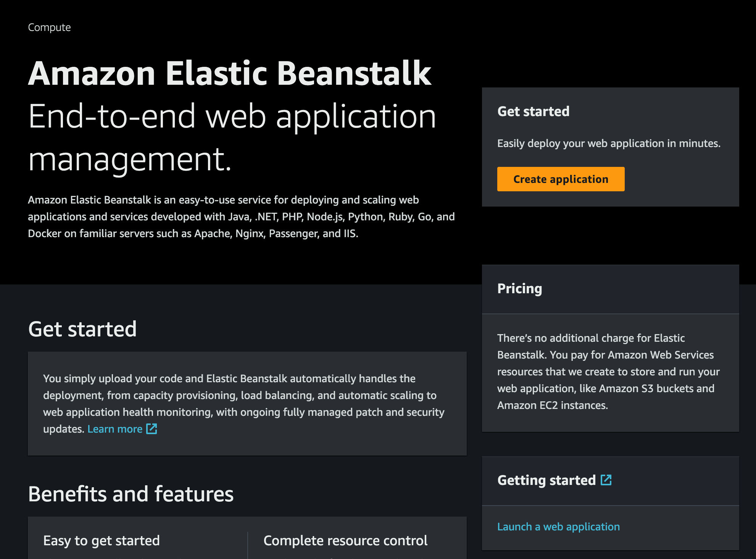Click the Amazon Elastic Beanstalk page title

(x=230, y=73)
